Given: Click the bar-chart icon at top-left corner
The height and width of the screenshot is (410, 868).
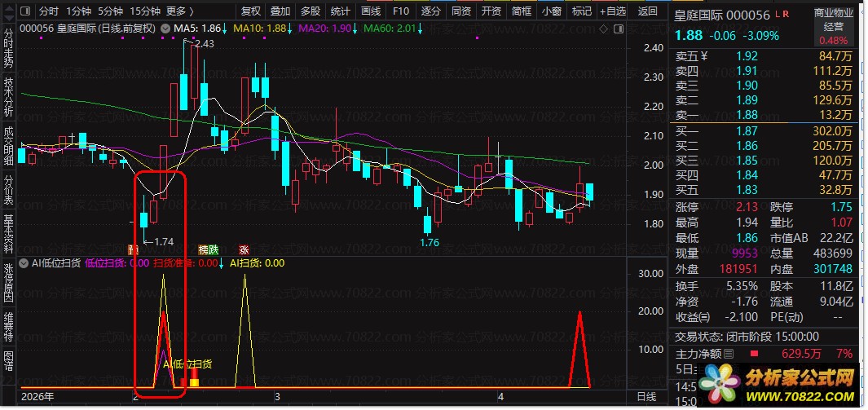Looking at the screenshot, I should click(8, 11).
